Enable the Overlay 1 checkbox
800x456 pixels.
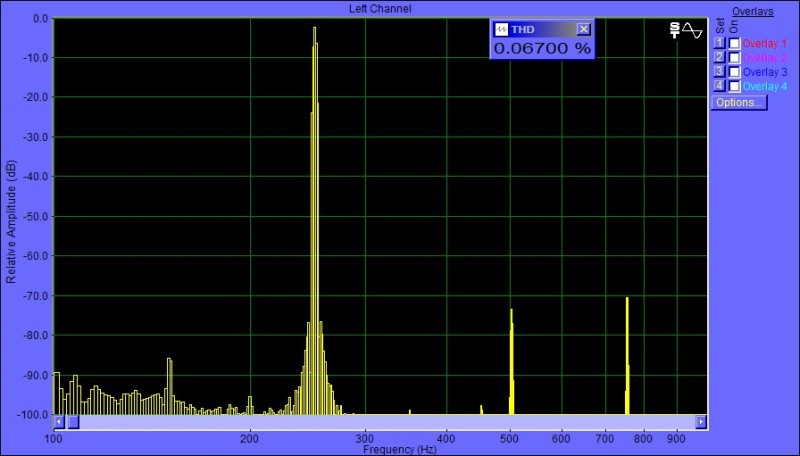pyautogui.click(x=734, y=43)
